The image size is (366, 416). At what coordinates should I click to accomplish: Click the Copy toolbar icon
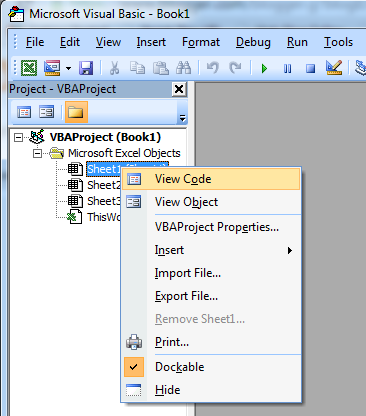click(137, 68)
